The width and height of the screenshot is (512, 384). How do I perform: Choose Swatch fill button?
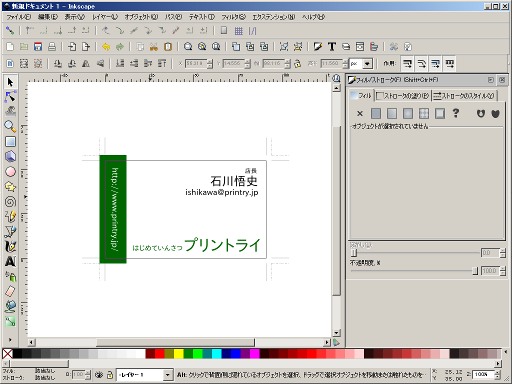(x=440, y=114)
